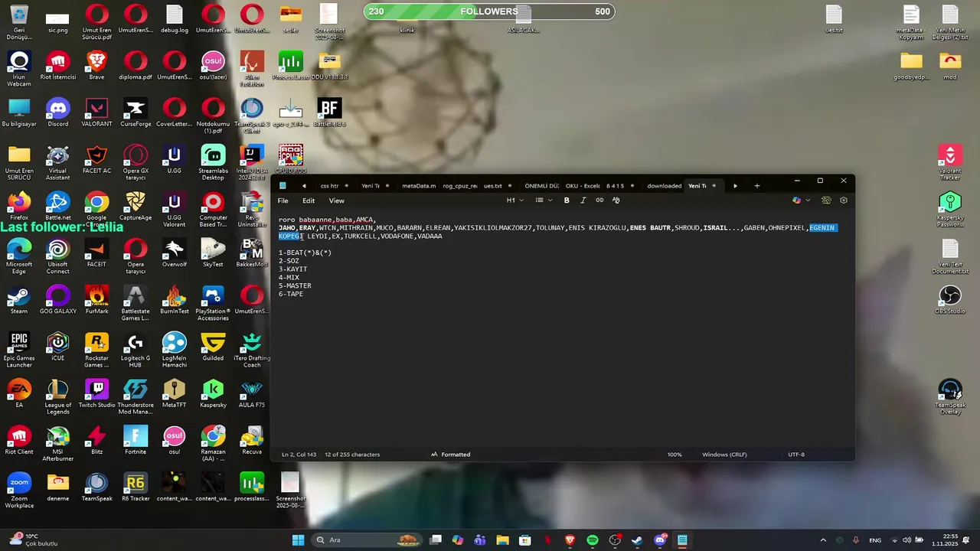This screenshot has width=980, height=551.
Task: Switch to the rog_cpuz_re tab
Action: tap(459, 186)
